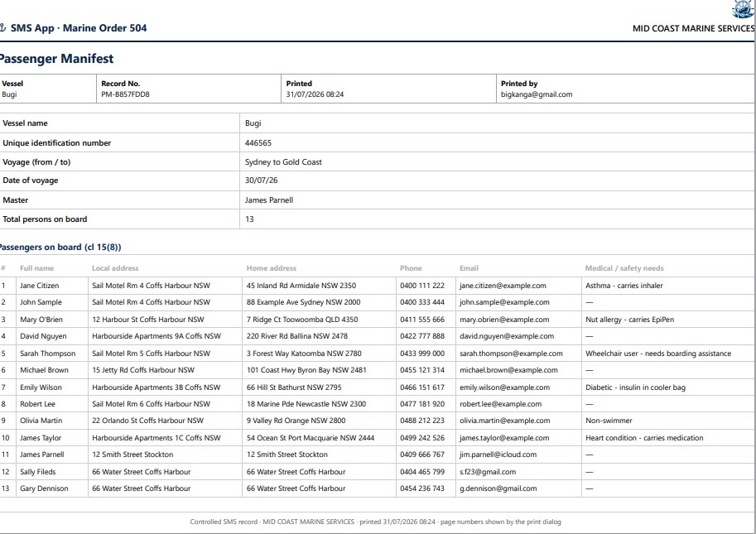This screenshot has width=756, height=534.
Task: Click the Passenger Manifest heading
Action: (56, 59)
